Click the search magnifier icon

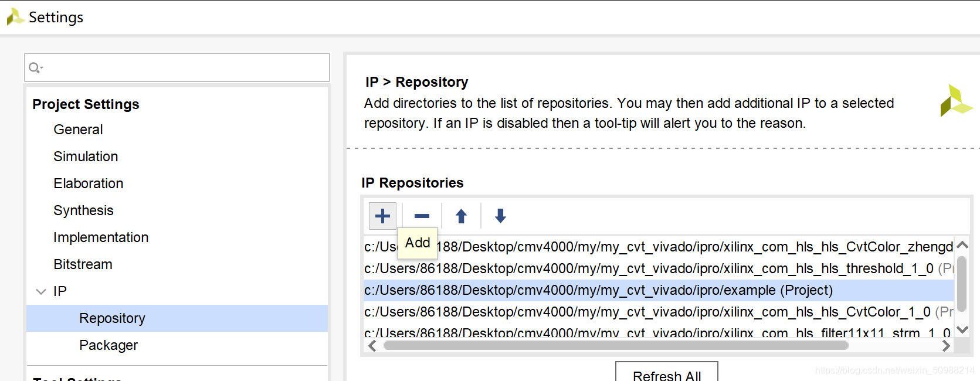[x=35, y=68]
